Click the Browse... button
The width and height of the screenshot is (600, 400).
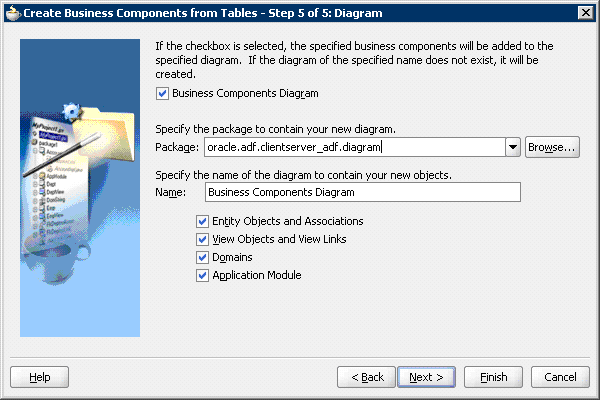[552, 147]
